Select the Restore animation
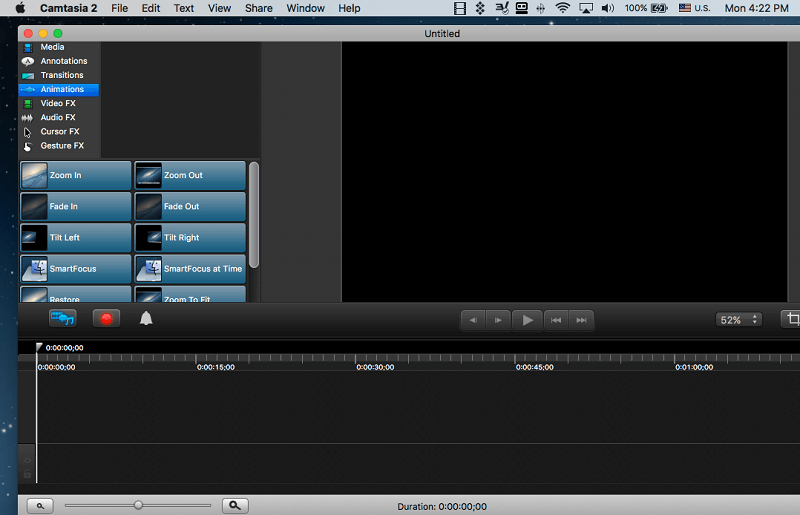 [x=76, y=295]
